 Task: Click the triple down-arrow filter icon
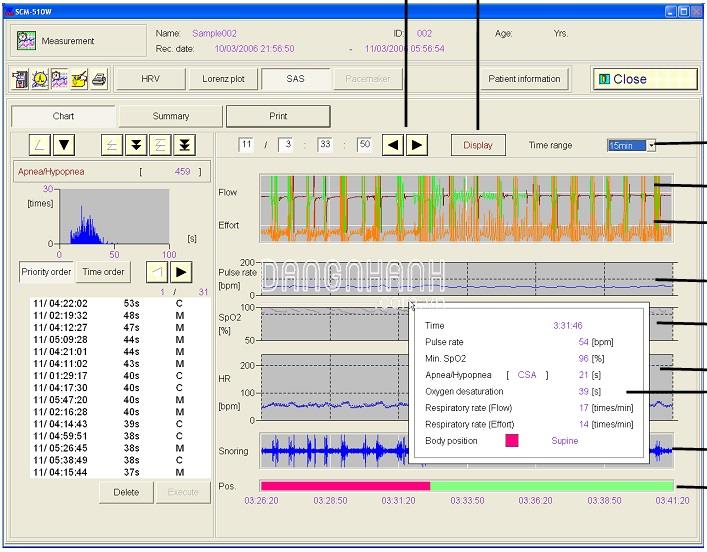coord(184,145)
